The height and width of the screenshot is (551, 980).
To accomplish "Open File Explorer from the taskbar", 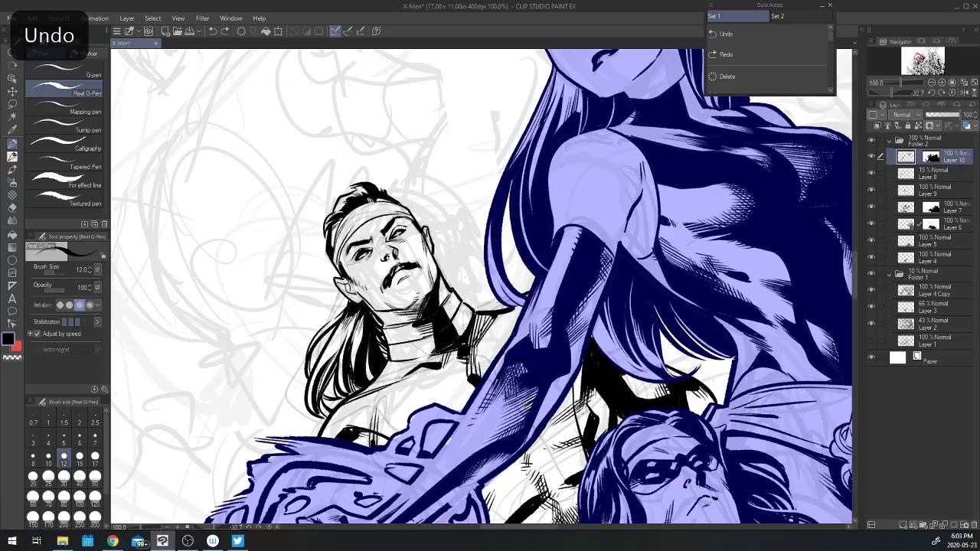I will pyautogui.click(x=63, y=541).
